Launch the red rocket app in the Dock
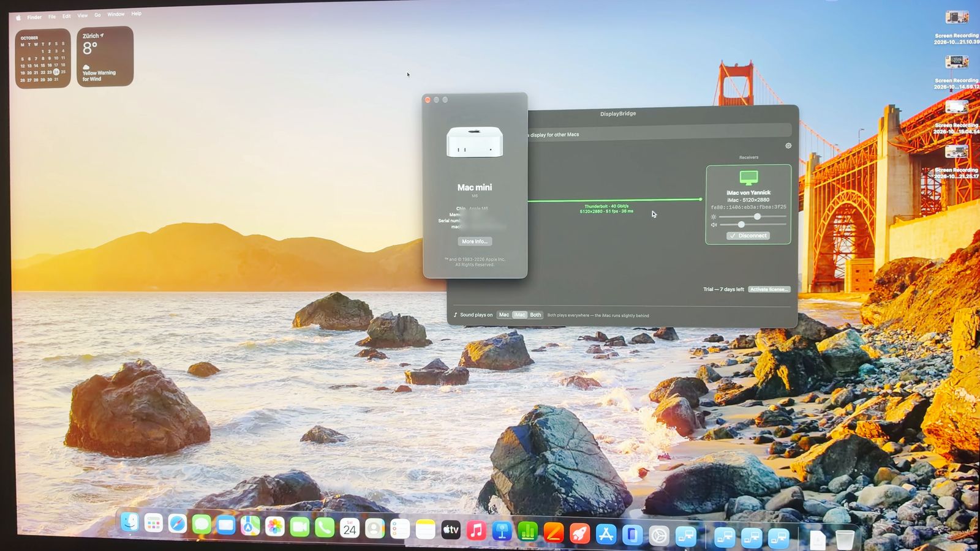The image size is (980, 551). 579,533
